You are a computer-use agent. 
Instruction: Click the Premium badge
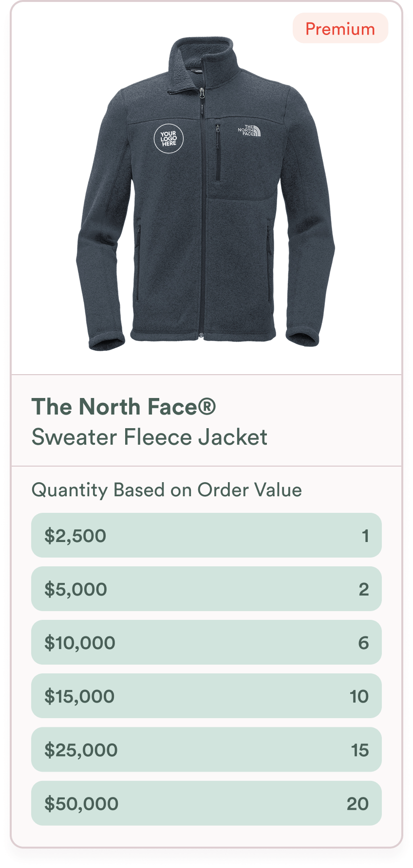(x=340, y=29)
